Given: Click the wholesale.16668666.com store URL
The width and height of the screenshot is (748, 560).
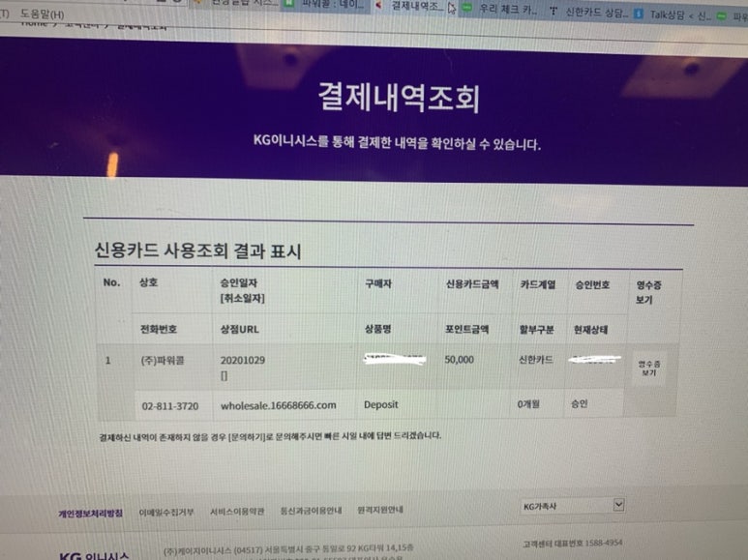Looking at the screenshot, I should point(278,405).
